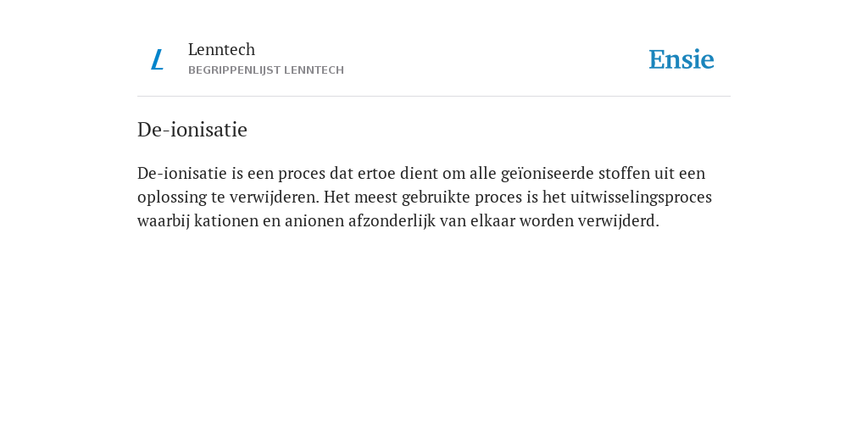Select the 'BEGRIPPENLIJST LENNTECH' subtitle link

[x=266, y=70]
